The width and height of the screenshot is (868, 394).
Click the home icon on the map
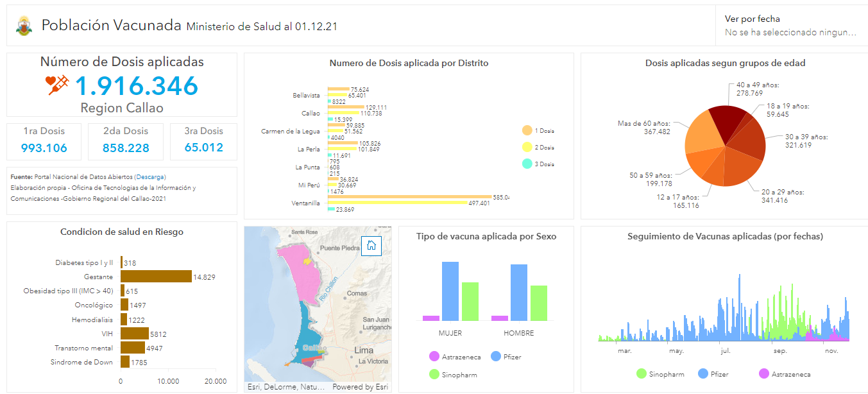(x=371, y=246)
